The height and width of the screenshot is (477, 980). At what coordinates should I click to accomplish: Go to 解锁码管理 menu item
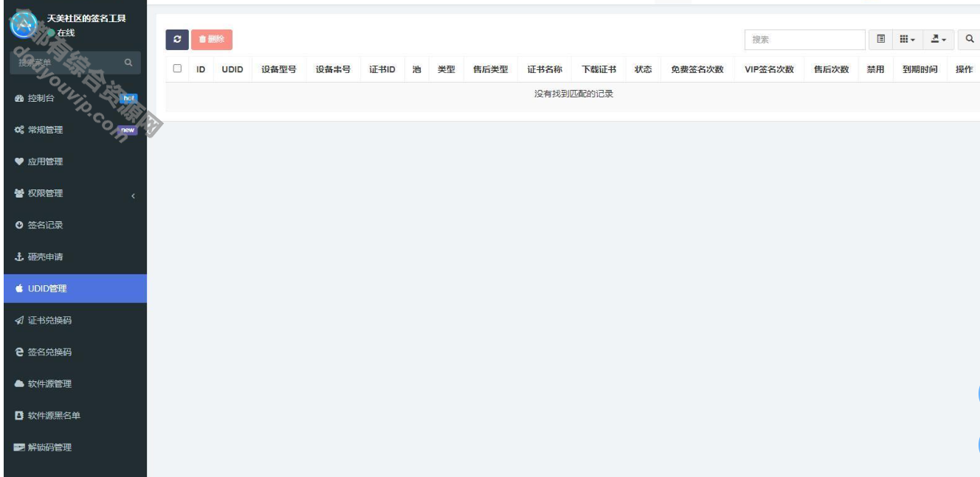point(75,447)
